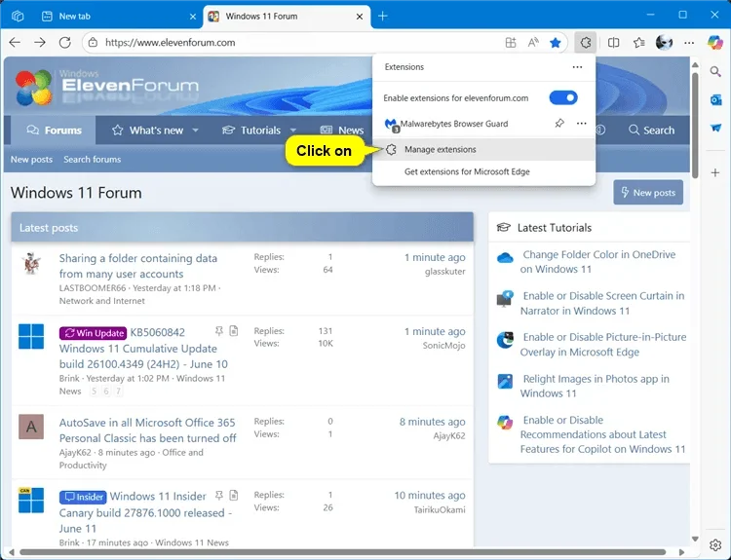Open the Forums navigation tab
Screen dimensions: 731x560
coord(54,130)
